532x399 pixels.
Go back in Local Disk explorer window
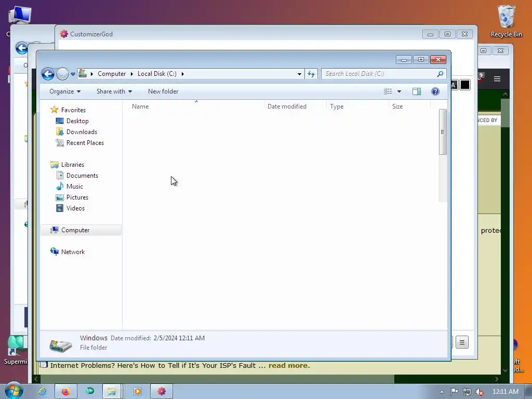point(48,74)
